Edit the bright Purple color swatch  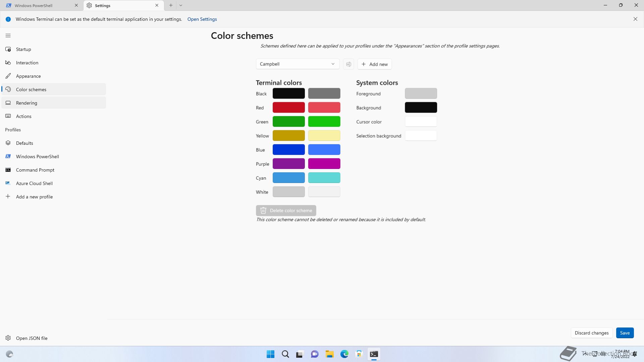click(x=324, y=164)
